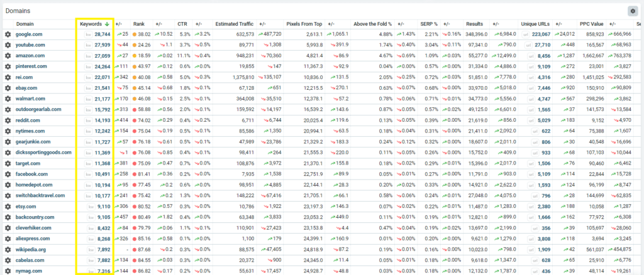Image resolution: width=644 pixels, height=275 pixels.
Task: Open row settings gear for amazon.com
Action: [x=8, y=56]
